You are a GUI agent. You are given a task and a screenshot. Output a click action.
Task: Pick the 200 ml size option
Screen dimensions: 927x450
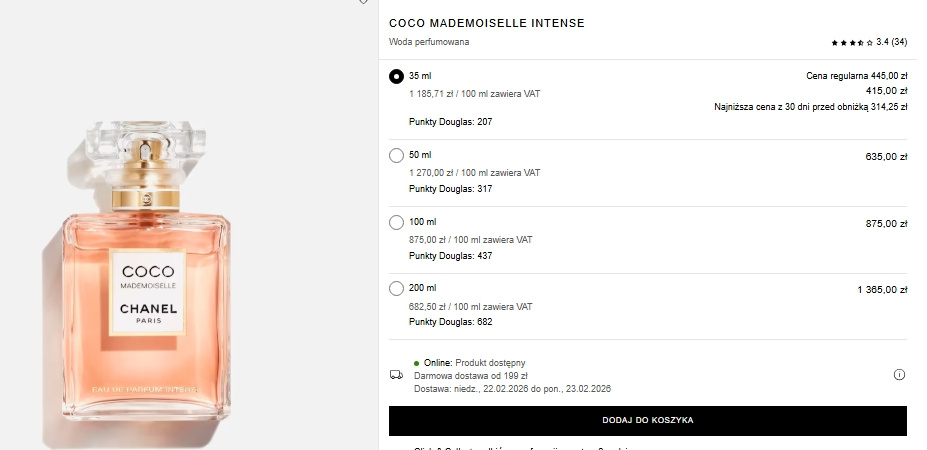pyautogui.click(x=397, y=289)
